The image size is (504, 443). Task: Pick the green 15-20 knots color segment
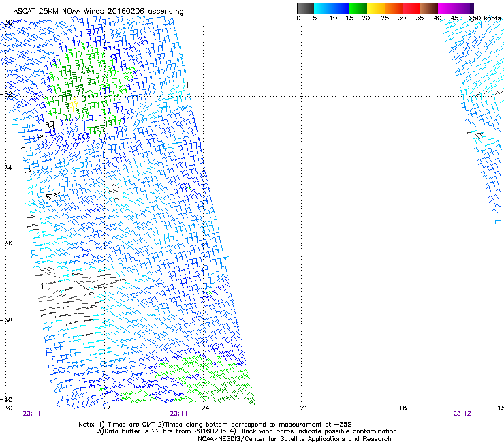click(358, 8)
